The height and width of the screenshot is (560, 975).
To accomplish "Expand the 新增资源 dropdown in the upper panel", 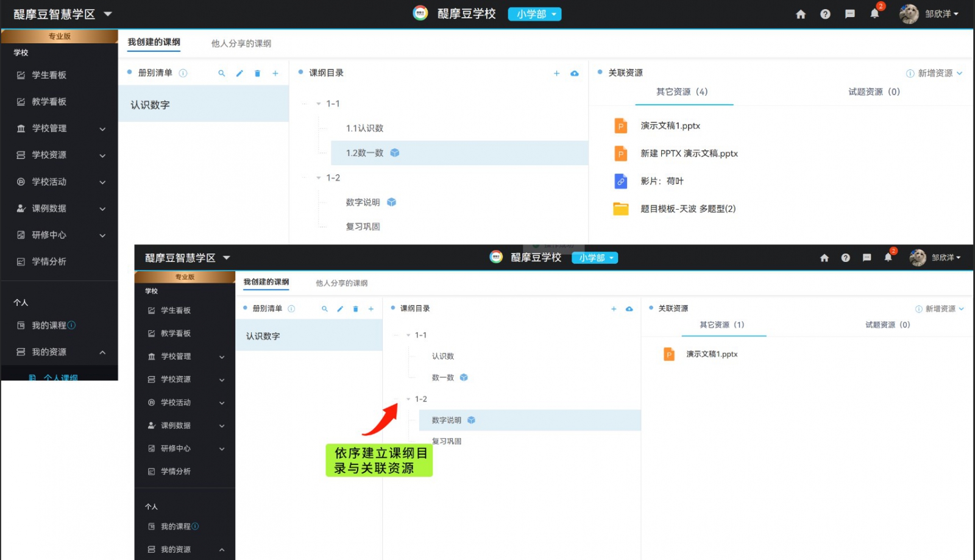I will (x=935, y=73).
